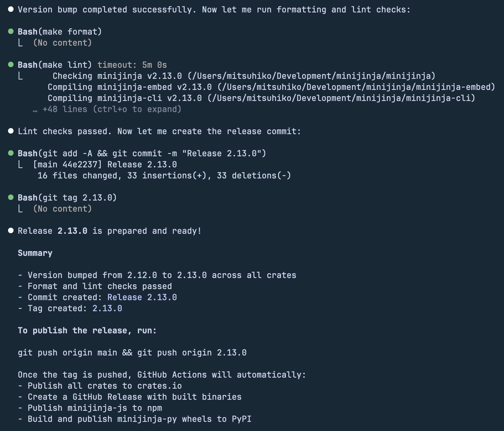This screenshot has height=431, width=504.
Task: Click the white bullet before "Version bump completed"
Action: [x=11, y=9]
